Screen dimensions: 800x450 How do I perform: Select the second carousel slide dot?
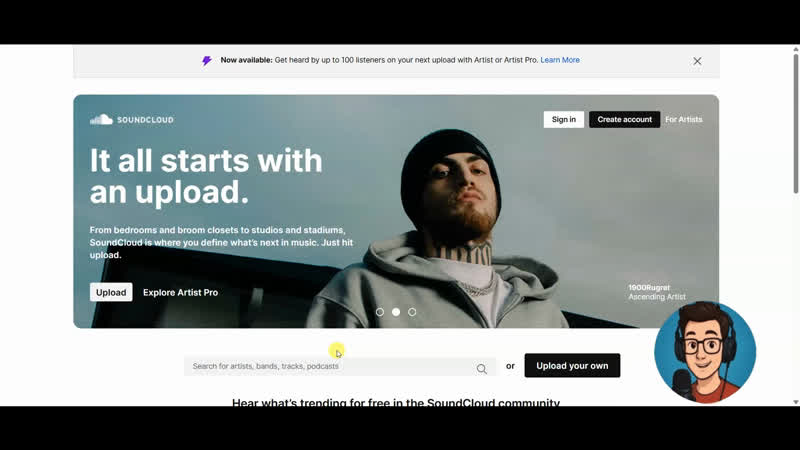pos(396,312)
